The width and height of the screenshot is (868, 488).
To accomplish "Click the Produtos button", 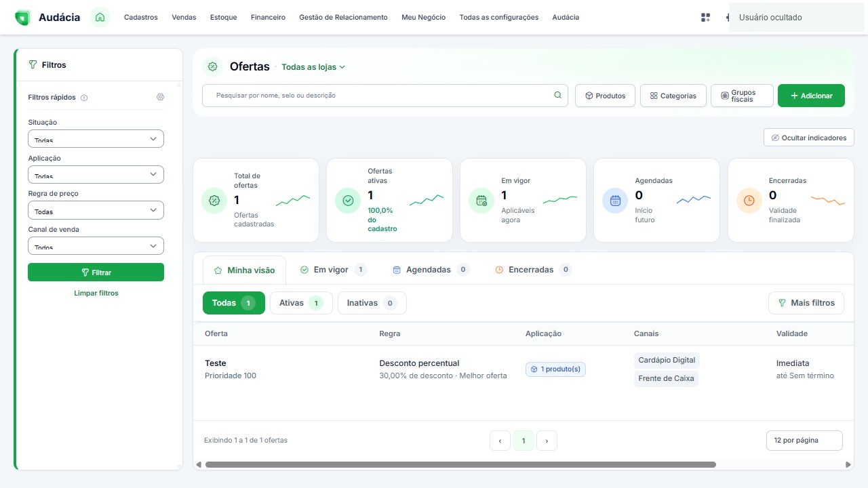I will 605,96.
